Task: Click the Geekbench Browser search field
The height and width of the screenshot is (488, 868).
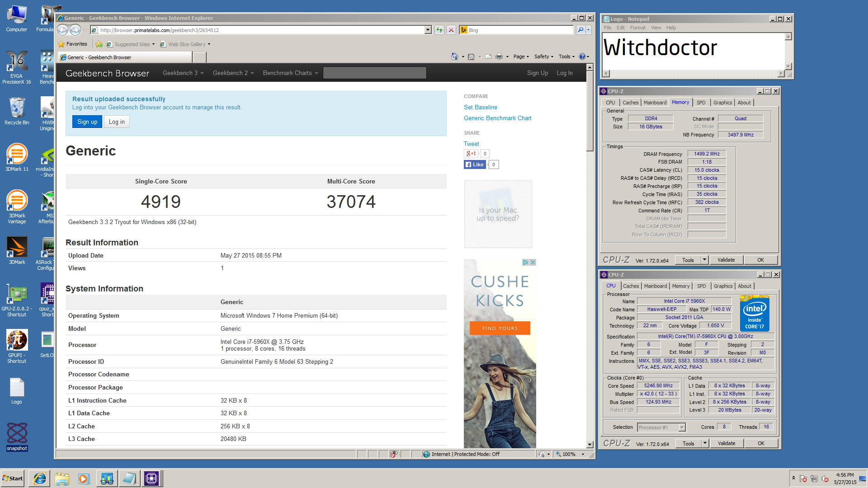Action: pos(375,73)
